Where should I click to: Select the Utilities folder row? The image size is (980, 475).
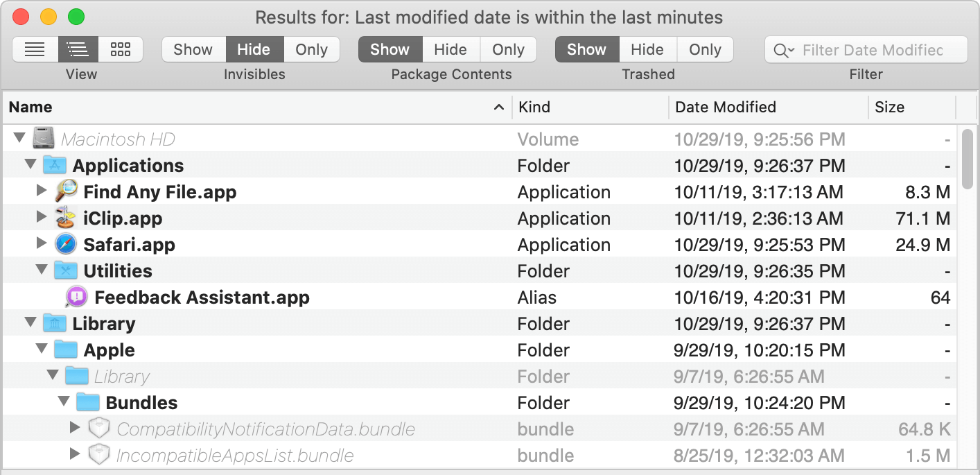coord(118,271)
